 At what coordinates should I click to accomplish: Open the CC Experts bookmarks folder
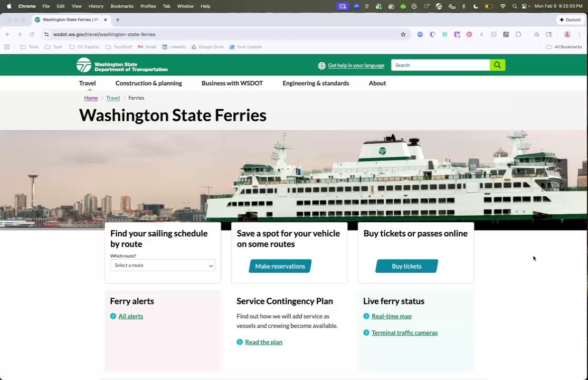(84, 47)
